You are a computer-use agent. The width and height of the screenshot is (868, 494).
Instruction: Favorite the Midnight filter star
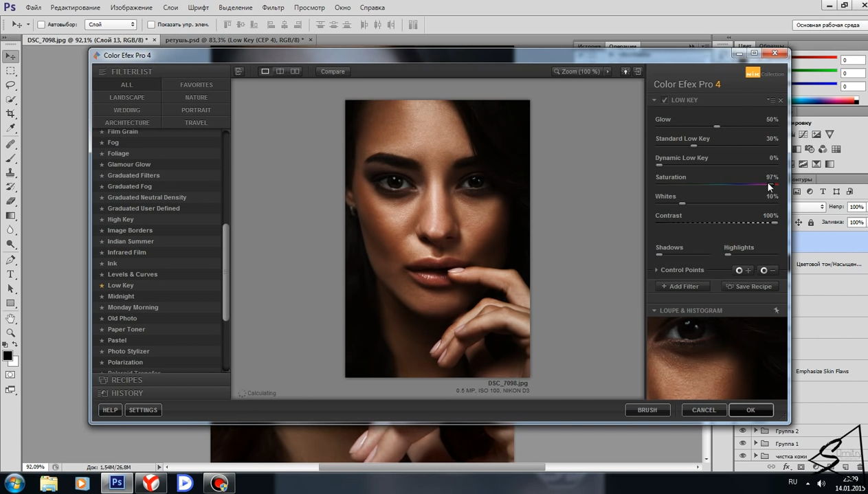[x=102, y=297]
